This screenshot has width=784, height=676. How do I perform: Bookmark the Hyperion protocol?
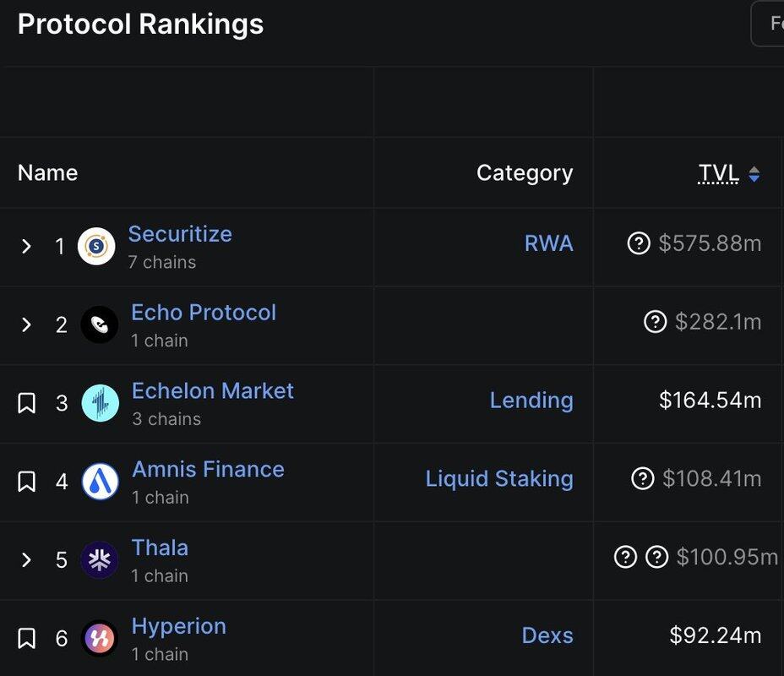tap(27, 638)
